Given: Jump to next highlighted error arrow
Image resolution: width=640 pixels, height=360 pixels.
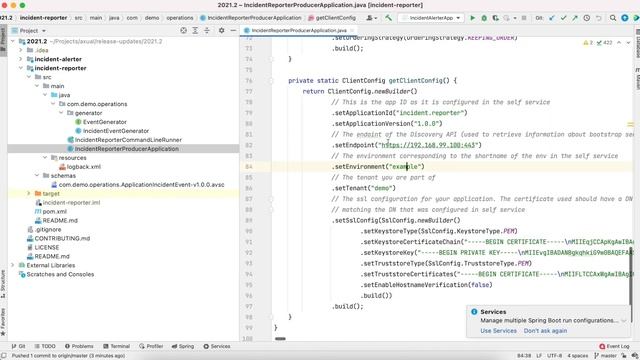Looking at the screenshot, I should click(628, 42).
